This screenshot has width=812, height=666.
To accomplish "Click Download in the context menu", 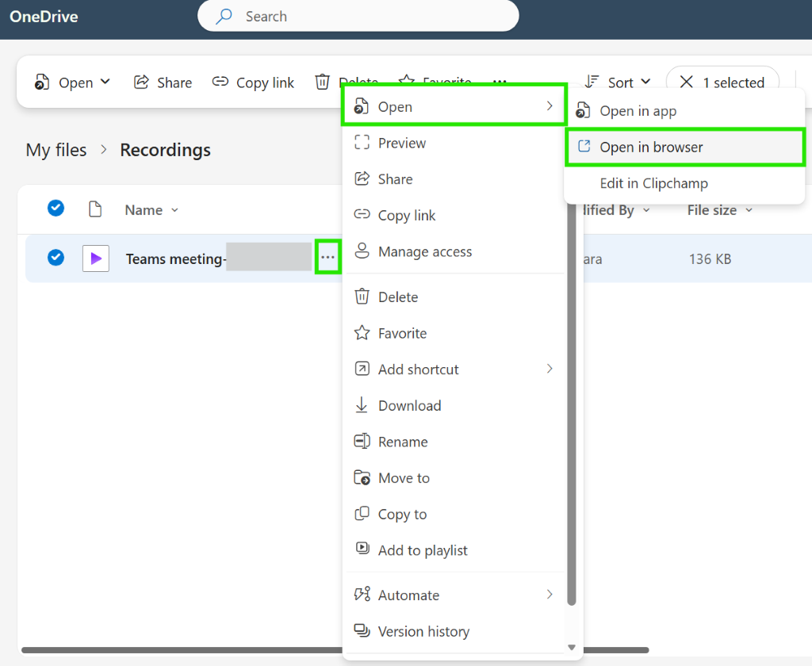I will pos(454,405).
